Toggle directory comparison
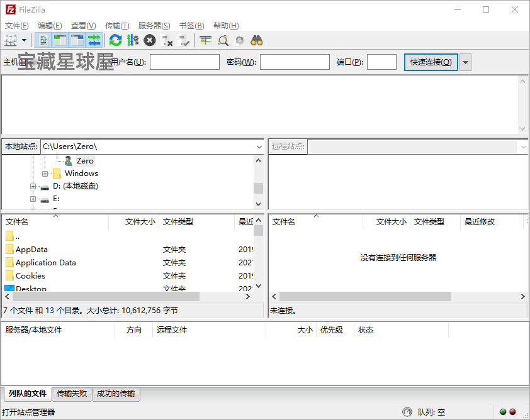 point(223,40)
